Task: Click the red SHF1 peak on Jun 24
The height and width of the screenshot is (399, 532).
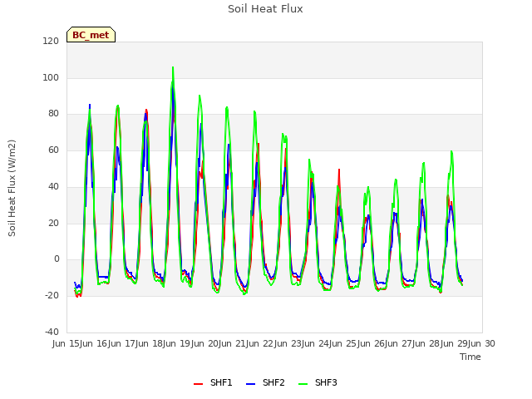Action: 338,170
